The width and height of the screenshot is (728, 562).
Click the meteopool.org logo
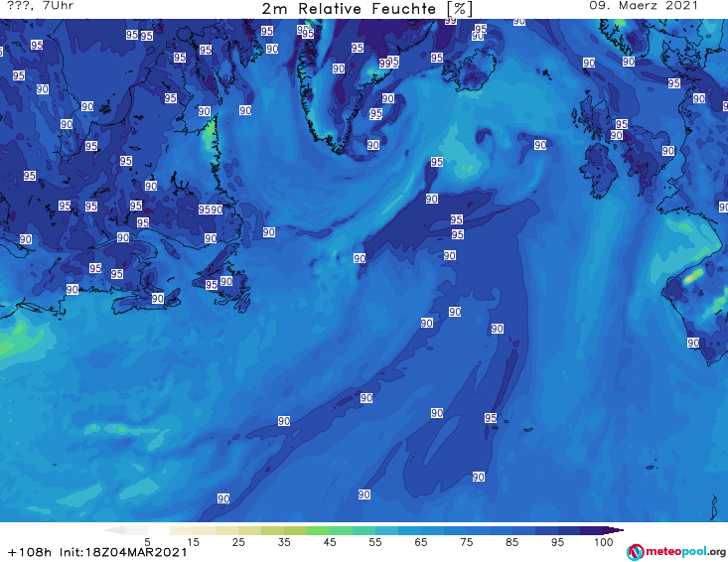pyautogui.click(x=676, y=552)
